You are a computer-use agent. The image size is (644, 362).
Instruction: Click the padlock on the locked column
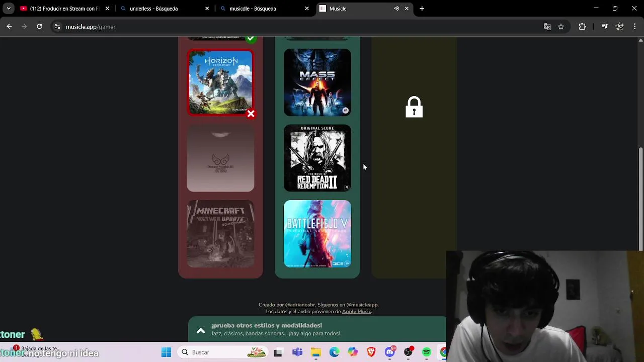tap(414, 107)
